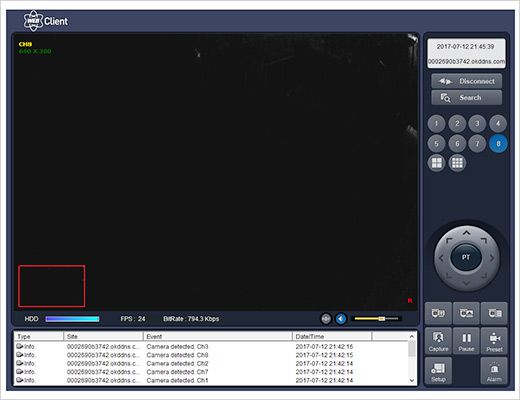
Task: Switch to the 9-channel grid view
Action: [x=457, y=163]
